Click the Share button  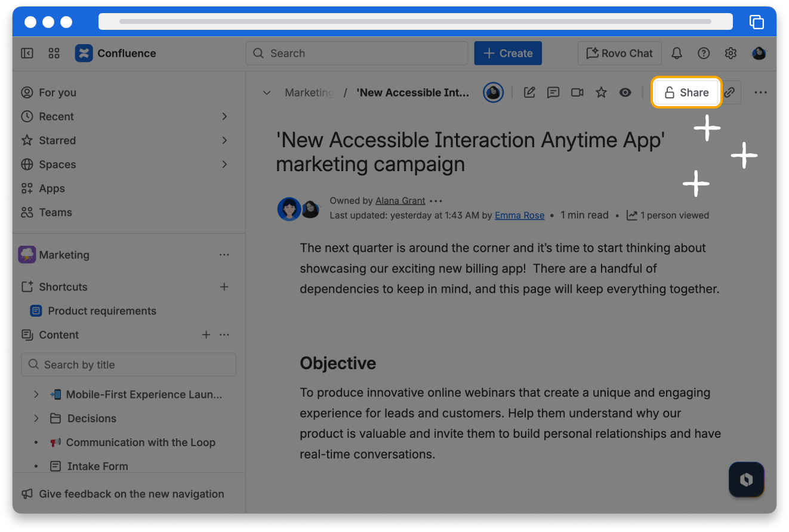pos(686,92)
